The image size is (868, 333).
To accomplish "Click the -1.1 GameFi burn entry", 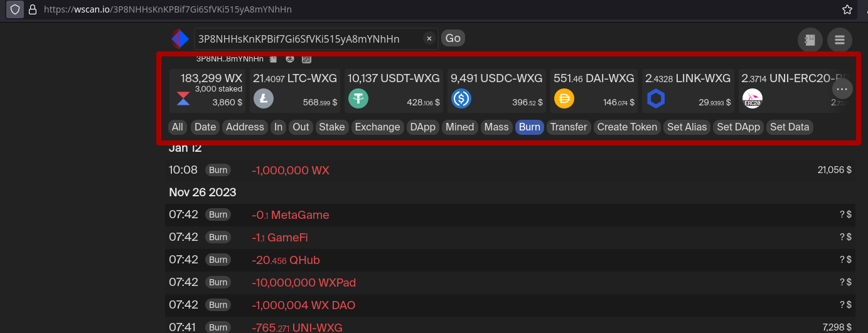I will pos(280,238).
